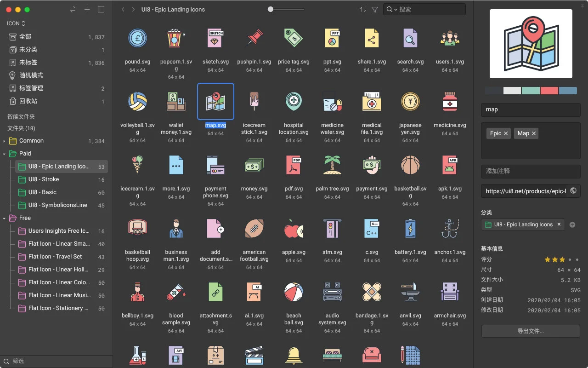588x368 pixels.
Task: Remove the Map tag
Action: (x=533, y=133)
